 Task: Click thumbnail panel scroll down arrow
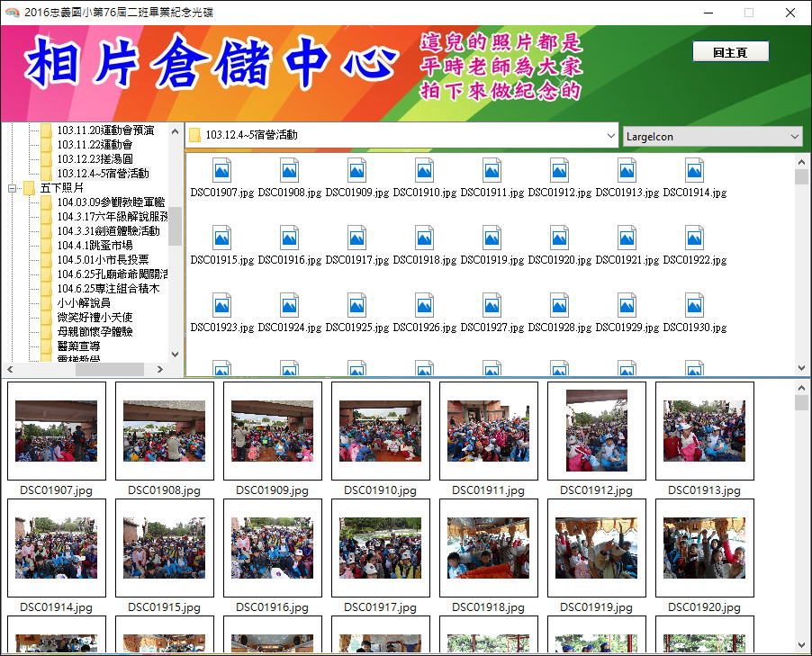tap(801, 645)
